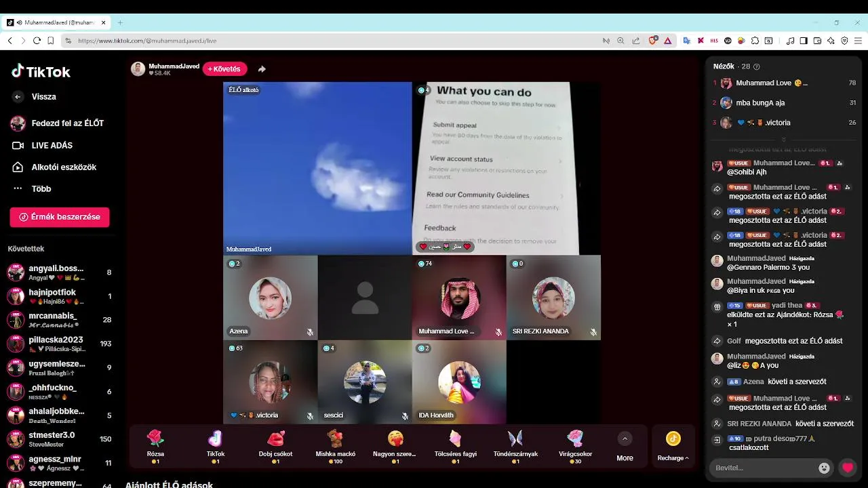Click Ajánlott ÉLŐ adások heading
This screenshot has height=488, width=868.
(169, 485)
